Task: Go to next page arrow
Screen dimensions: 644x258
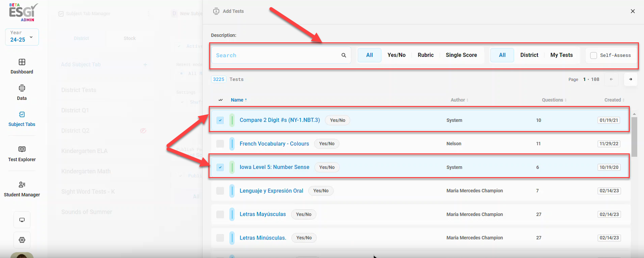Action: pyautogui.click(x=630, y=79)
